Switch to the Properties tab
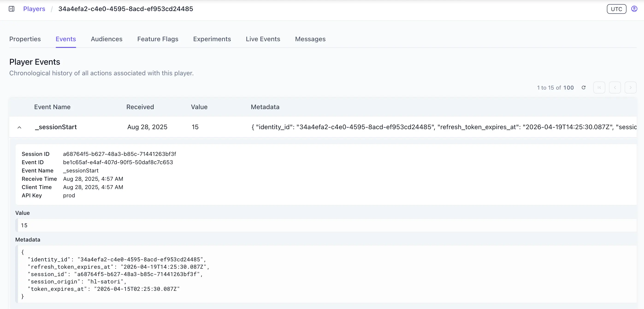644x309 pixels. 25,39
